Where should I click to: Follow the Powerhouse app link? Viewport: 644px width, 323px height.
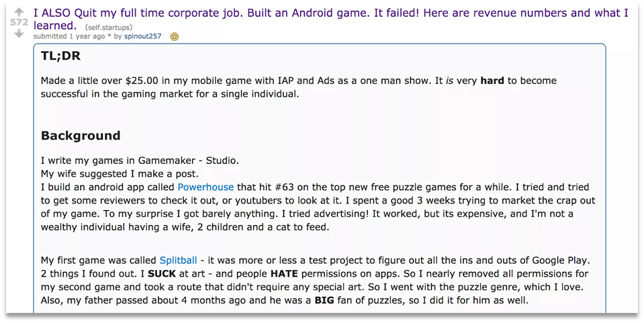pyautogui.click(x=205, y=187)
